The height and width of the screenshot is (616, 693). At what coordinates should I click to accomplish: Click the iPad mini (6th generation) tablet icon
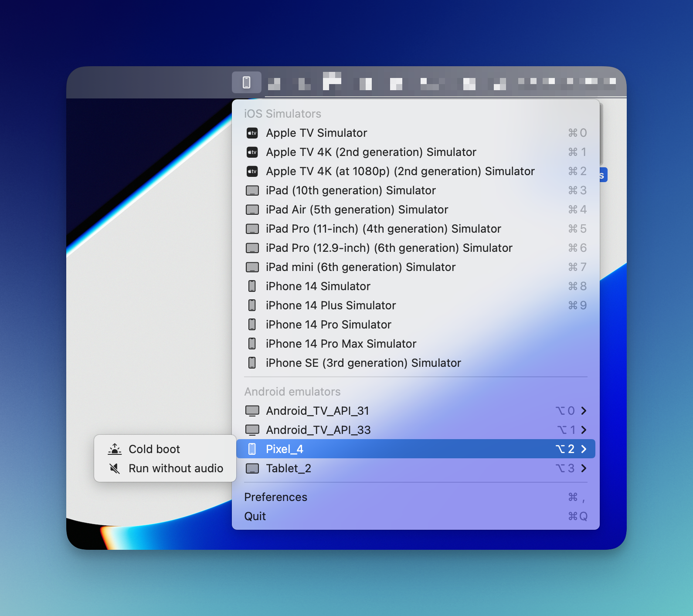click(252, 267)
